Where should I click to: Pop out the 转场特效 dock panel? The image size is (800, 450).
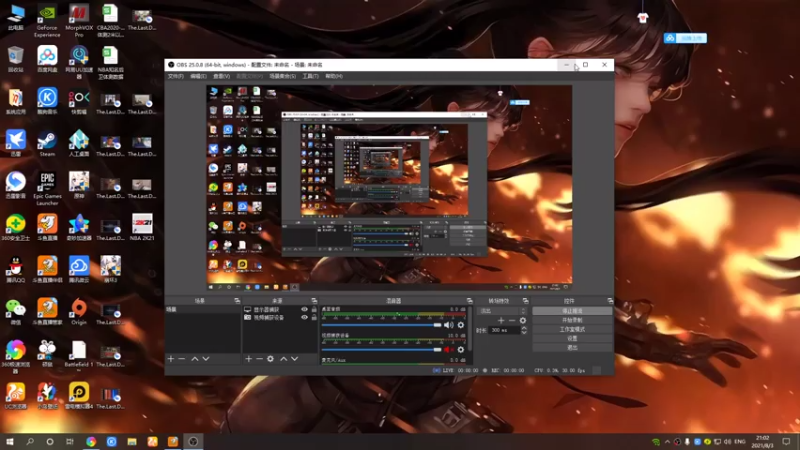pos(525,301)
